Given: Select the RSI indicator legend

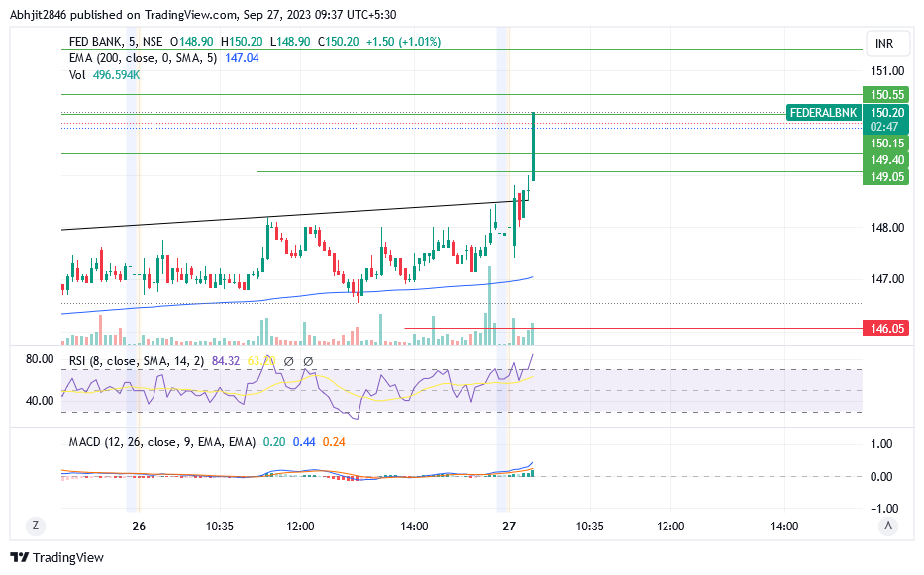Looking at the screenshot, I should (x=137, y=360).
